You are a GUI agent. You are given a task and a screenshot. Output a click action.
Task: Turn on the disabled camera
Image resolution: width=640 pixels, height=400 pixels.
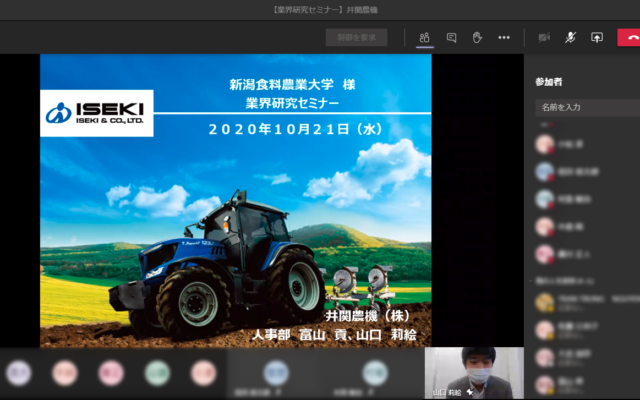pyautogui.click(x=544, y=38)
